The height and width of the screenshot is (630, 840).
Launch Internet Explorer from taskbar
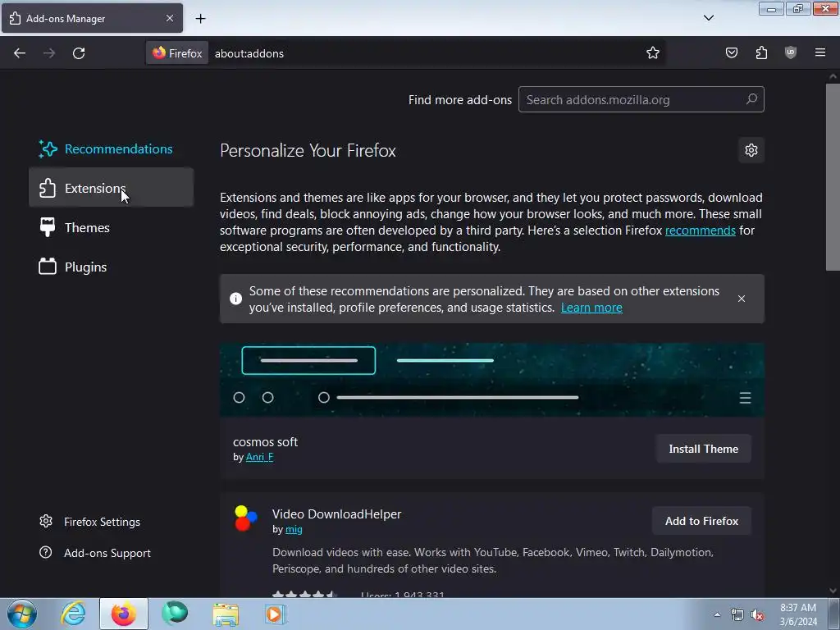click(73, 614)
